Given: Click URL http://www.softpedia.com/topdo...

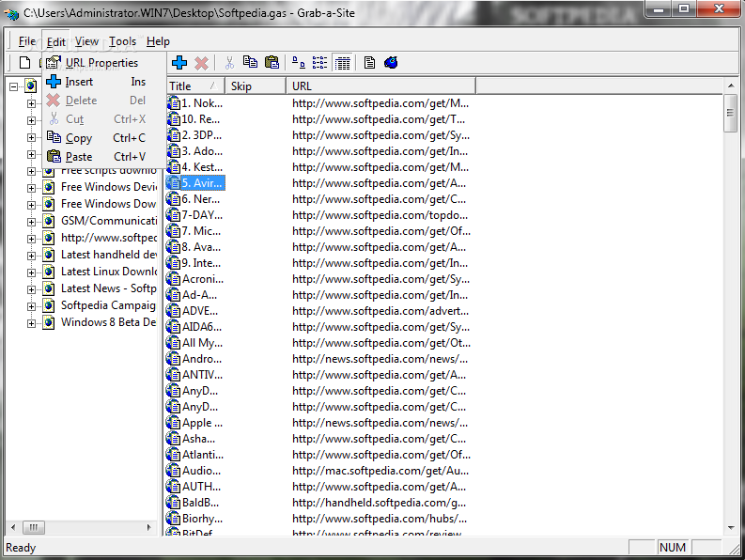Looking at the screenshot, I should click(x=380, y=215).
